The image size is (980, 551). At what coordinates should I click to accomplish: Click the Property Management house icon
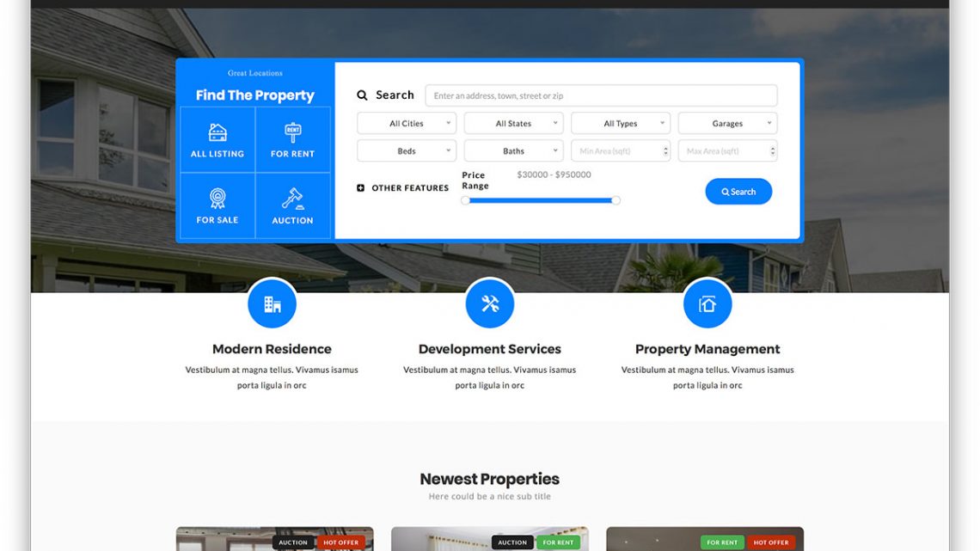click(x=707, y=303)
